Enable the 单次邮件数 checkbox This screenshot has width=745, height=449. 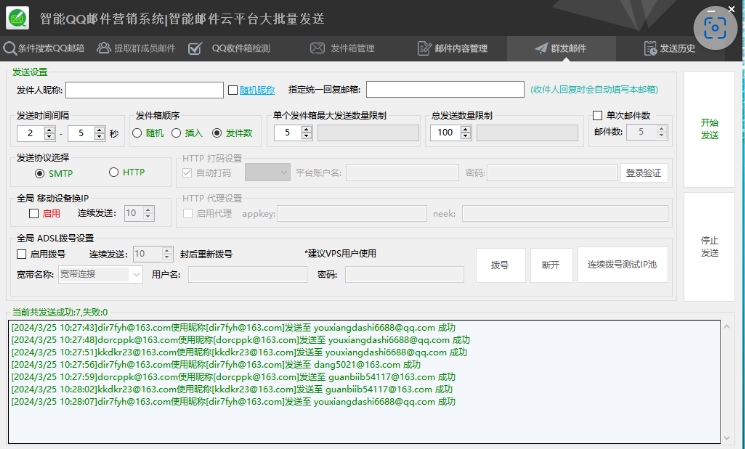click(x=598, y=115)
